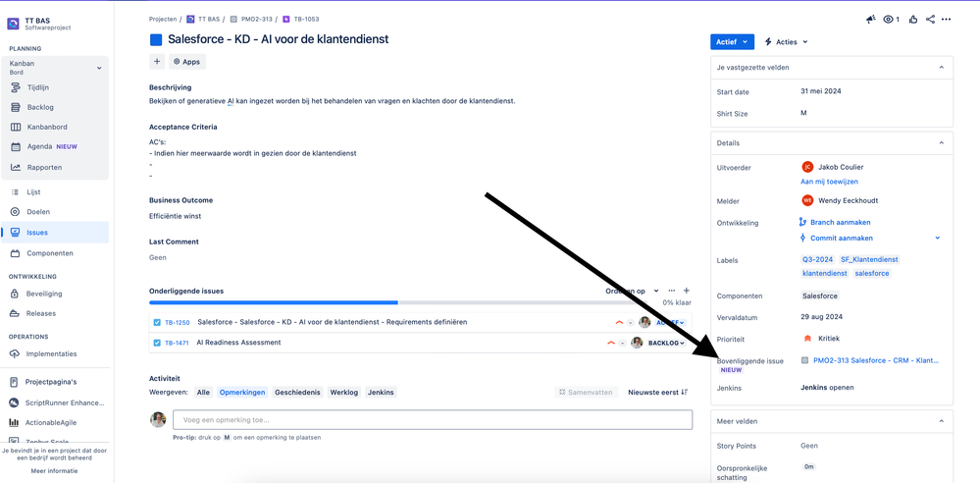Click the salesforce label
This screenshot has height=483, width=980.
click(871, 274)
